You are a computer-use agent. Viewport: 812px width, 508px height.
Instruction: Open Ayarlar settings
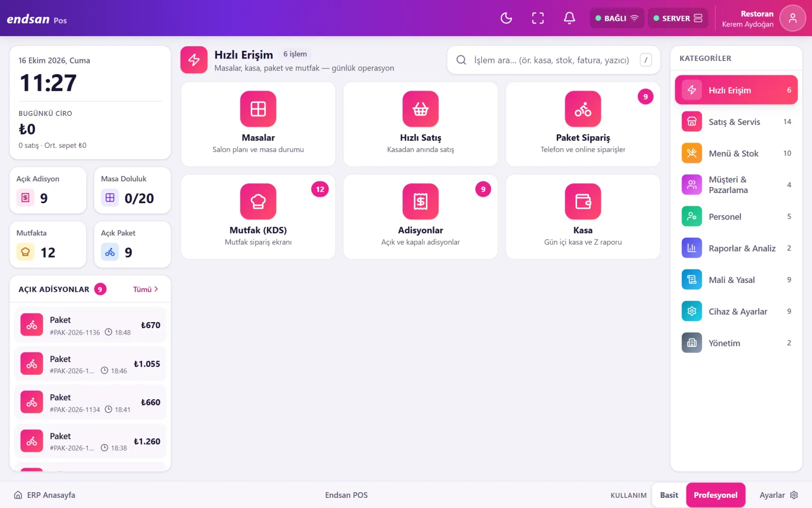coord(779,495)
